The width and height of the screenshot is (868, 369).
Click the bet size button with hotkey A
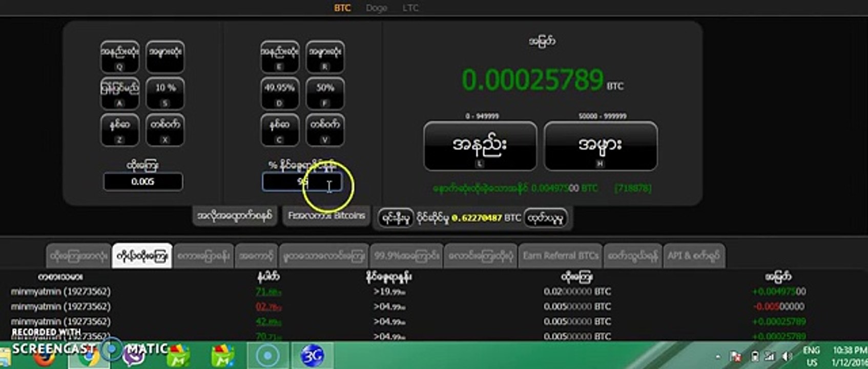(120, 93)
